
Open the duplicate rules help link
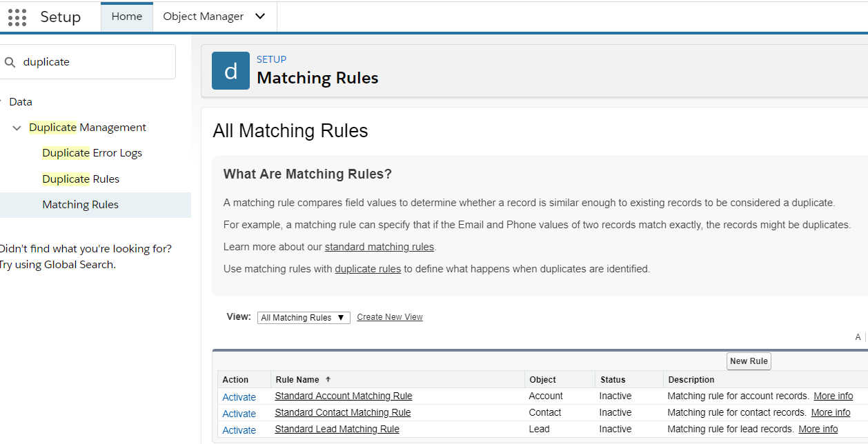point(368,269)
